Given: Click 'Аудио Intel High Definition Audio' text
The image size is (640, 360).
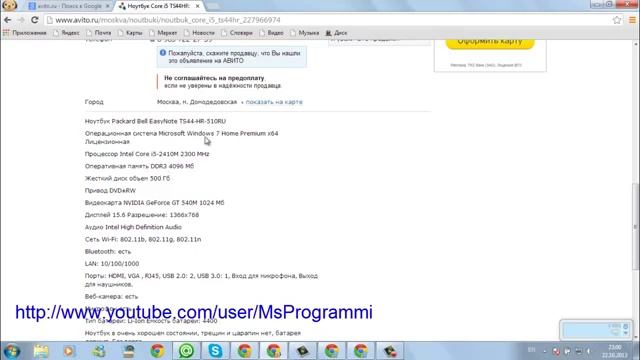Looking at the screenshot, I should click(133, 227).
